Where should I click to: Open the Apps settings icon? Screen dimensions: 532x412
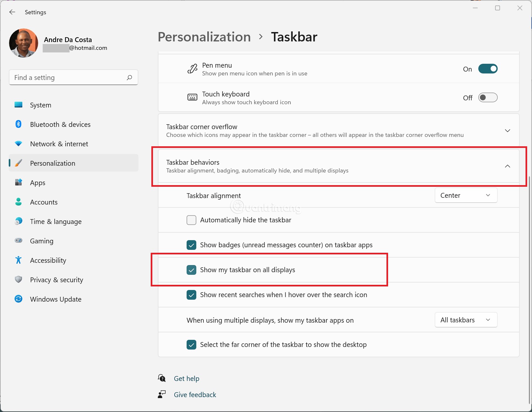tap(18, 183)
